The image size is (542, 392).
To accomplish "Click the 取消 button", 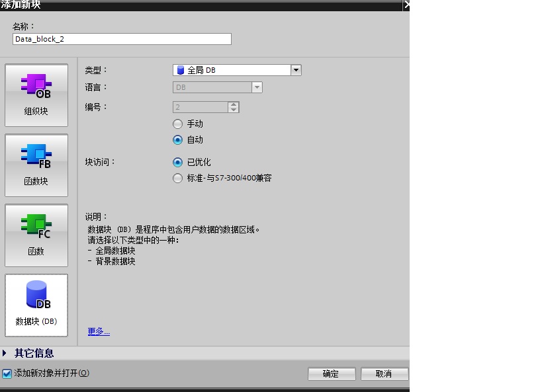I will click(384, 373).
